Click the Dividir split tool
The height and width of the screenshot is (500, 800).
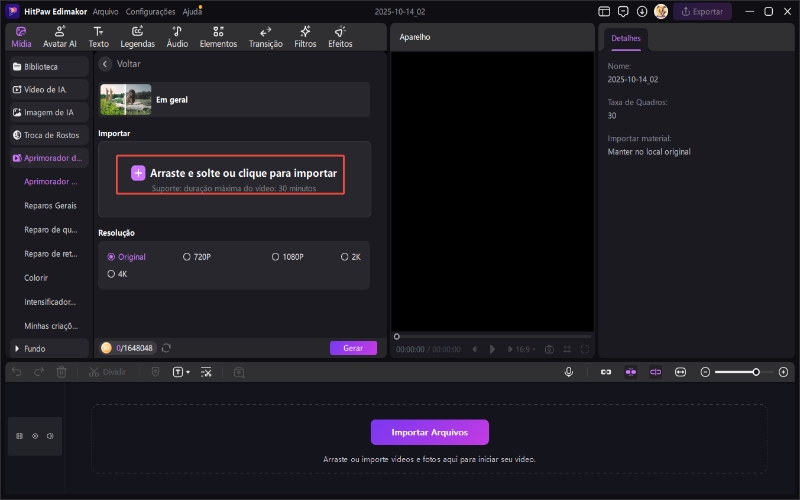click(x=107, y=372)
